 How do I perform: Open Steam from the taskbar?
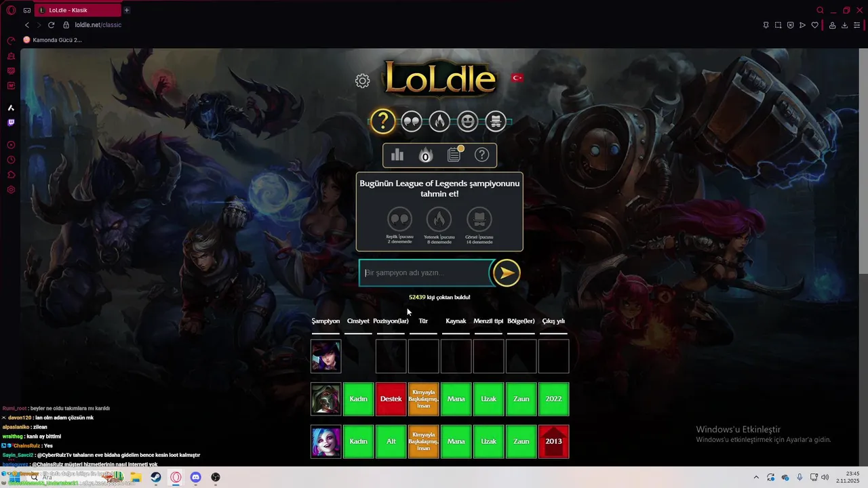click(156, 477)
